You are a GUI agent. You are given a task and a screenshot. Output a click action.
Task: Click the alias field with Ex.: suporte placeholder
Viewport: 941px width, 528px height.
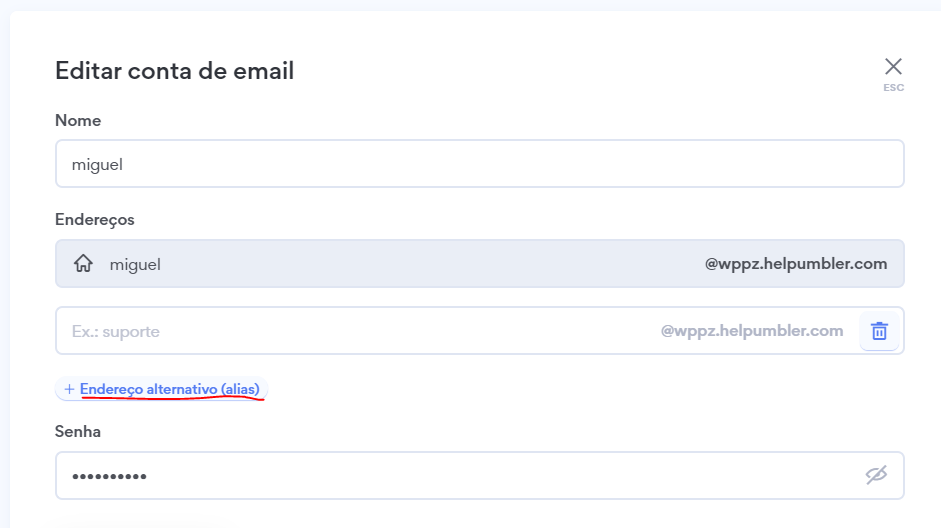click(x=350, y=331)
